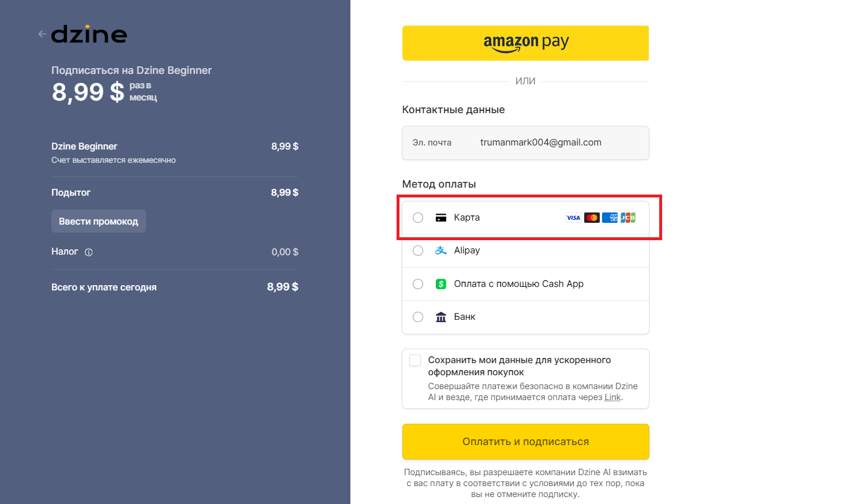
Task: Select the Alipay radio button
Action: (x=418, y=251)
